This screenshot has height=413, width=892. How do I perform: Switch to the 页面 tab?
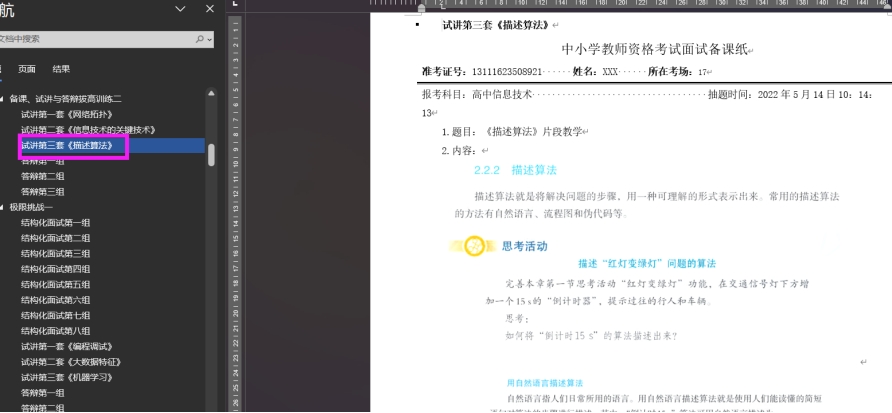pyautogui.click(x=27, y=69)
